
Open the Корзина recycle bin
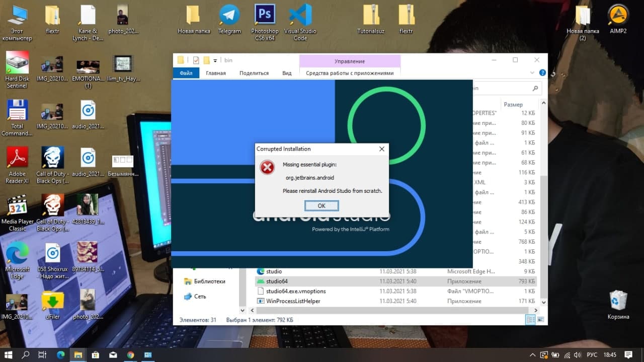618,306
